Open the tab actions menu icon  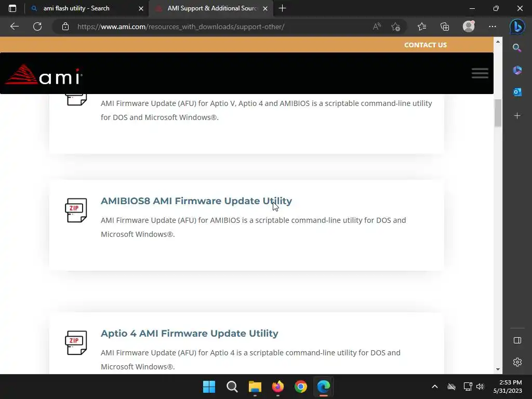12,8
